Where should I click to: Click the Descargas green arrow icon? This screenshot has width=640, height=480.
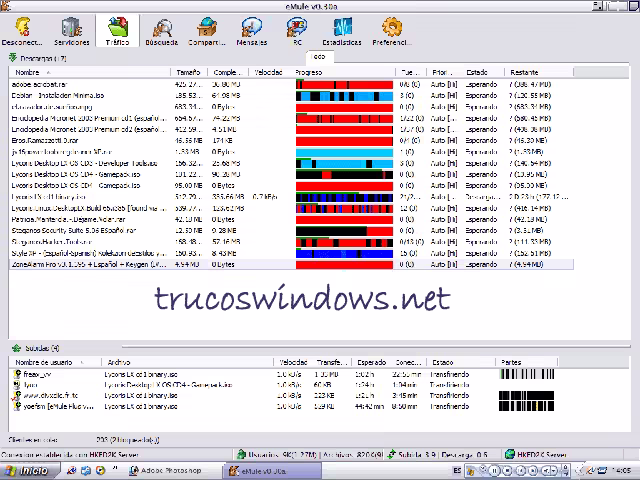[13, 58]
